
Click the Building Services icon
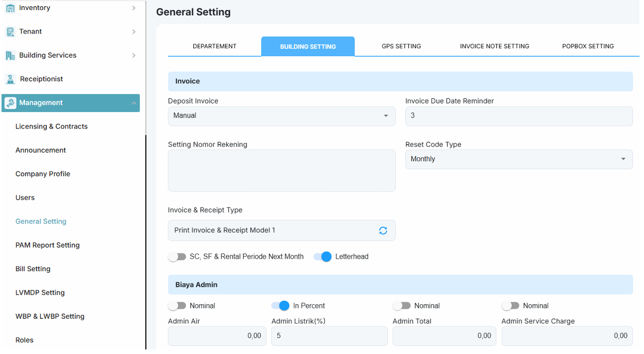coord(10,55)
